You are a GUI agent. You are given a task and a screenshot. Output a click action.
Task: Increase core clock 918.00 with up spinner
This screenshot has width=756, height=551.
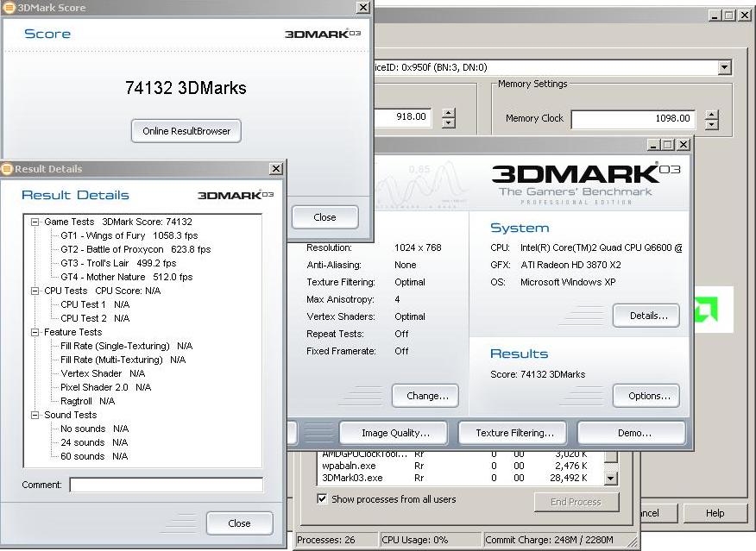[449, 113]
